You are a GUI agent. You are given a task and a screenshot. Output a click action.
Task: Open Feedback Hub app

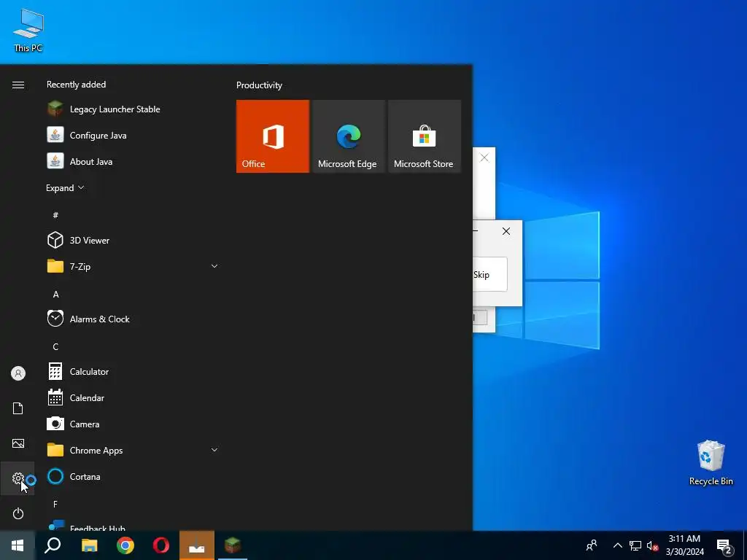click(x=133, y=524)
